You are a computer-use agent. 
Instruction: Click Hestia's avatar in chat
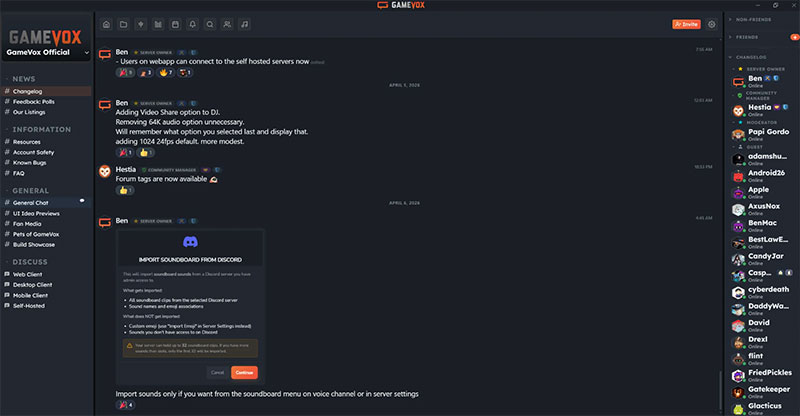[105, 172]
